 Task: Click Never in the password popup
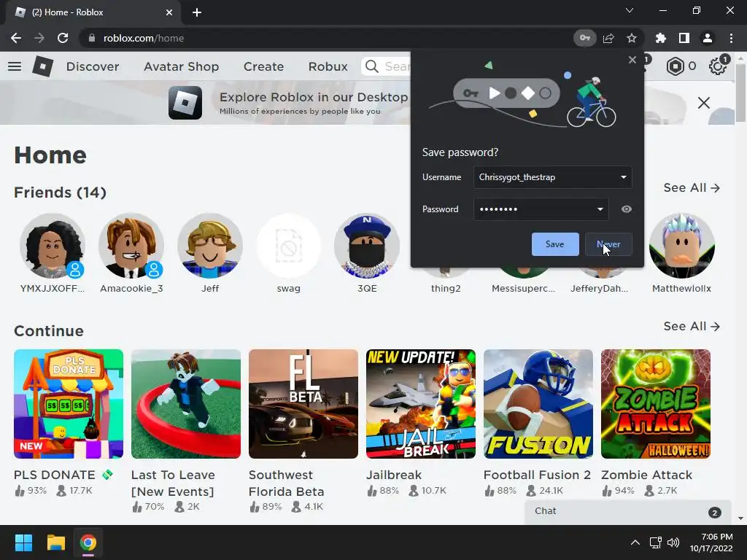click(x=608, y=244)
